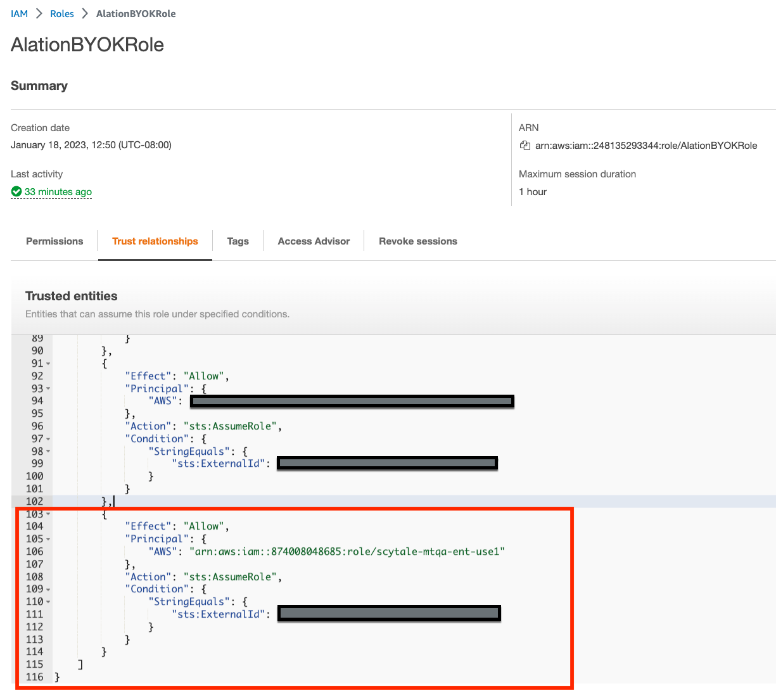Open the Revoke sessions tab
The height and width of the screenshot is (700, 776).
(x=418, y=241)
